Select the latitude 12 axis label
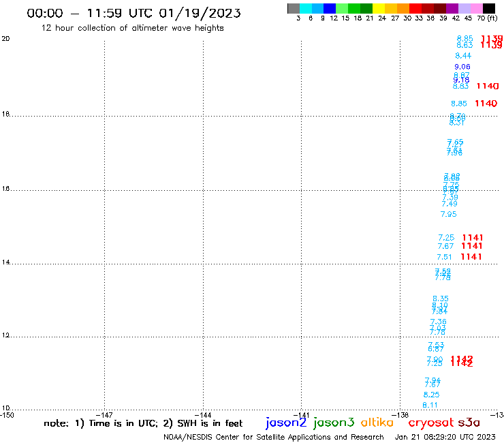 [5, 335]
